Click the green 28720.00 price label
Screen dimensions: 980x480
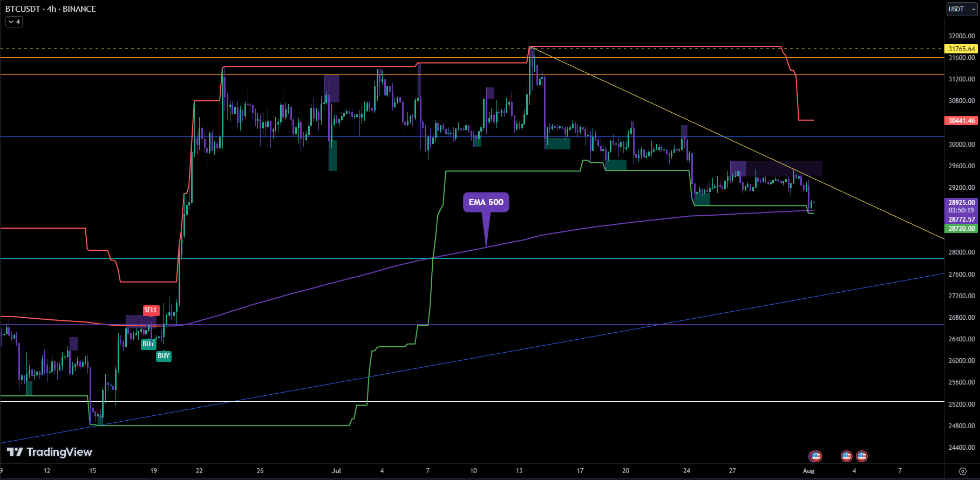coord(962,229)
